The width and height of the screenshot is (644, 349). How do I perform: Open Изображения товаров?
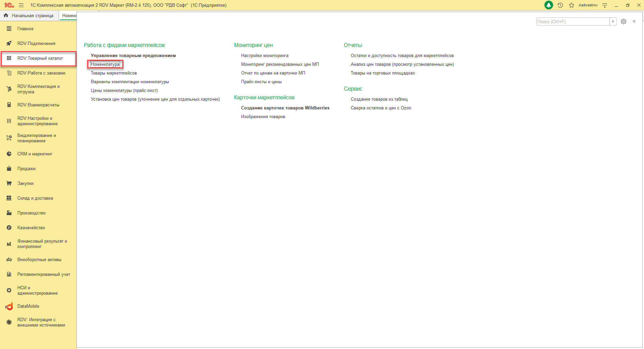pyautogui.click(x=263, y=117)
